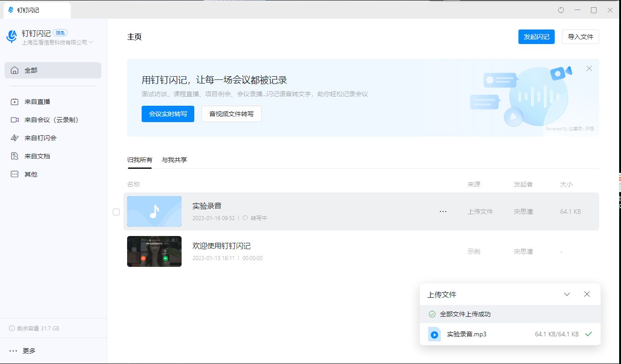Click 实验录音.mp3 in upload list
Viewport: 621px width, 364px height.
467,334
